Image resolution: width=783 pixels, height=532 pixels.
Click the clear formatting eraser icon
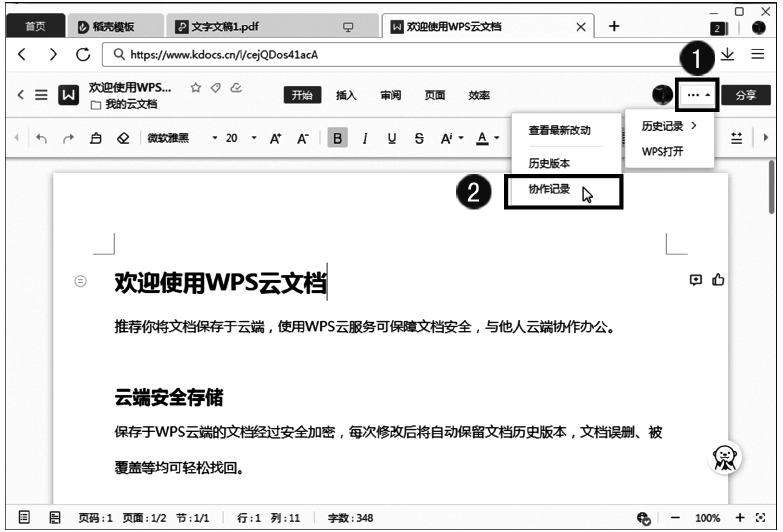tap(122, 138)
